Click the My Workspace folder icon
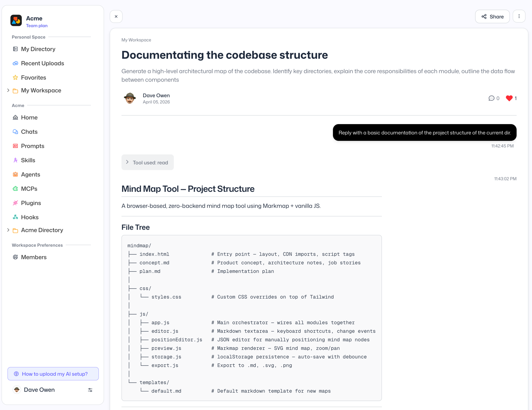This screenshot has height=410, width=532. 15,91
